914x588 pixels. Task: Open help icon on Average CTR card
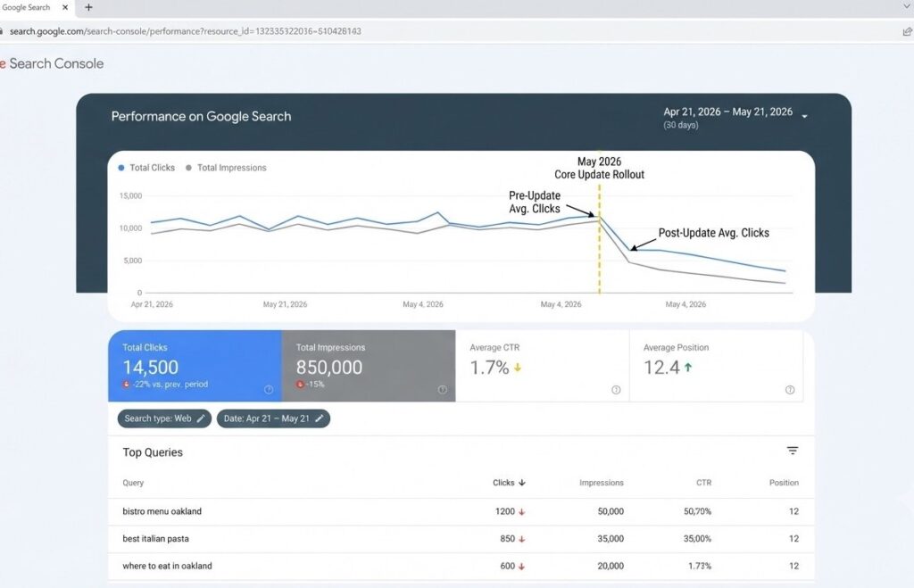point(616,390)
